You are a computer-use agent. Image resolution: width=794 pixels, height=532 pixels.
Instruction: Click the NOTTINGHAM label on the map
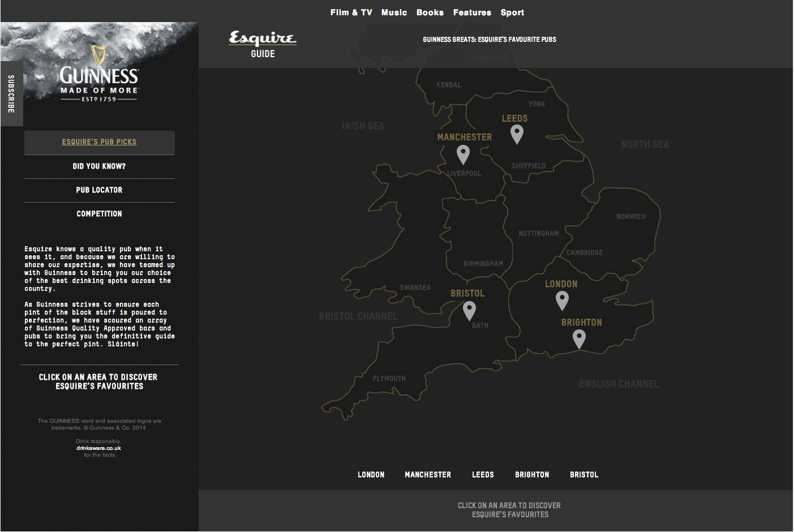click(539, 234)
